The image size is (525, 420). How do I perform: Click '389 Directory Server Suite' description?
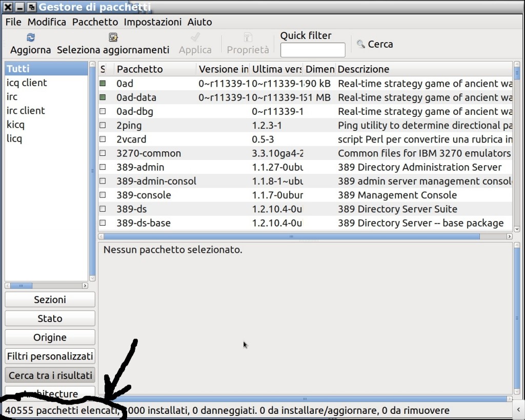[397, 209]
